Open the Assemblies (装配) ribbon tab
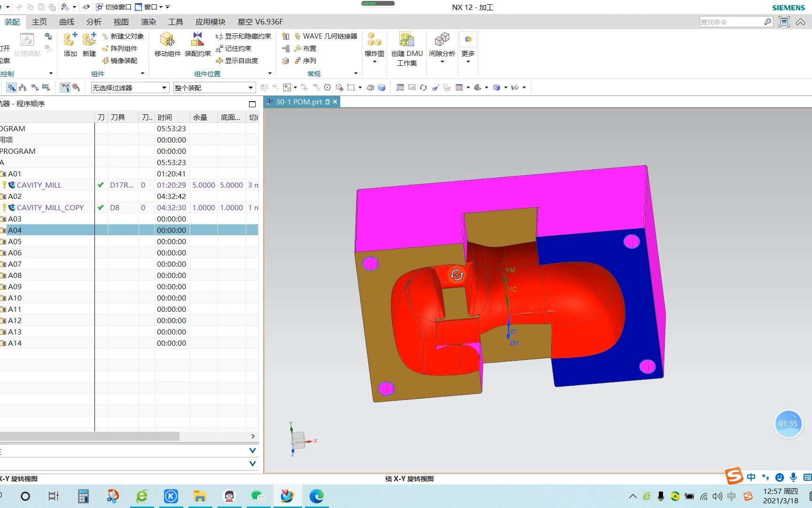The height and width of the screenshot is (508, 812). tap(12, 22)
